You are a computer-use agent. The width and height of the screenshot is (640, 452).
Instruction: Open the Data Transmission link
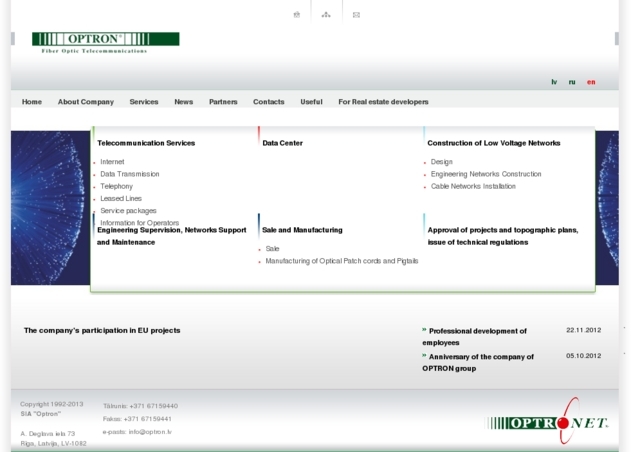[129, 174]
